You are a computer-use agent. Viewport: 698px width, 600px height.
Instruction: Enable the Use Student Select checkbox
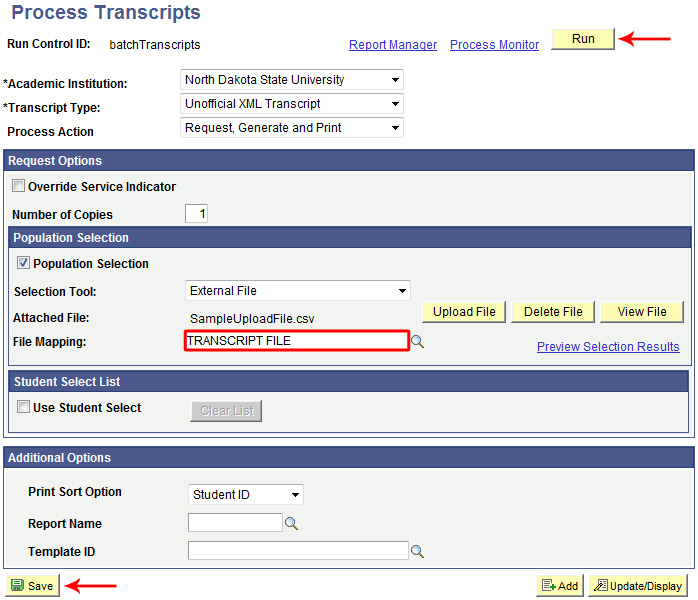23,408
